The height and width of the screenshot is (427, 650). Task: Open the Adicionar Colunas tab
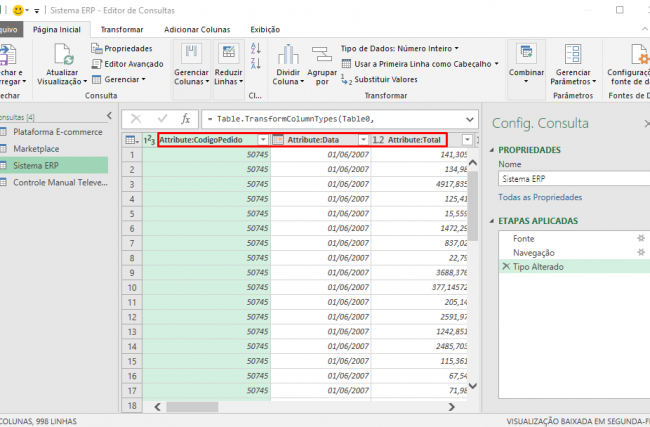point(197,30)
